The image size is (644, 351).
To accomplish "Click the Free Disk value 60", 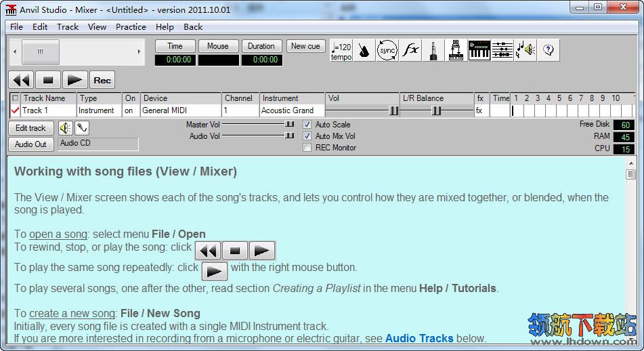I will pos(624,125).
